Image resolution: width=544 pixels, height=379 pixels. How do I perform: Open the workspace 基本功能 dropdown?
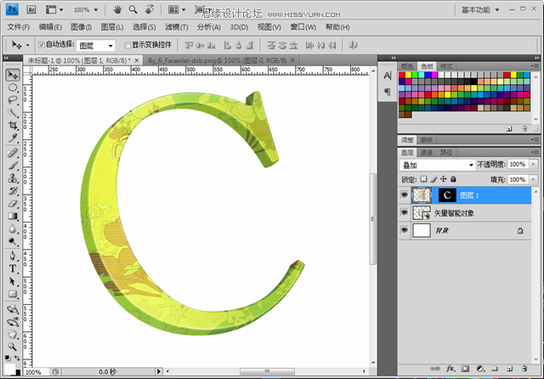481,10
